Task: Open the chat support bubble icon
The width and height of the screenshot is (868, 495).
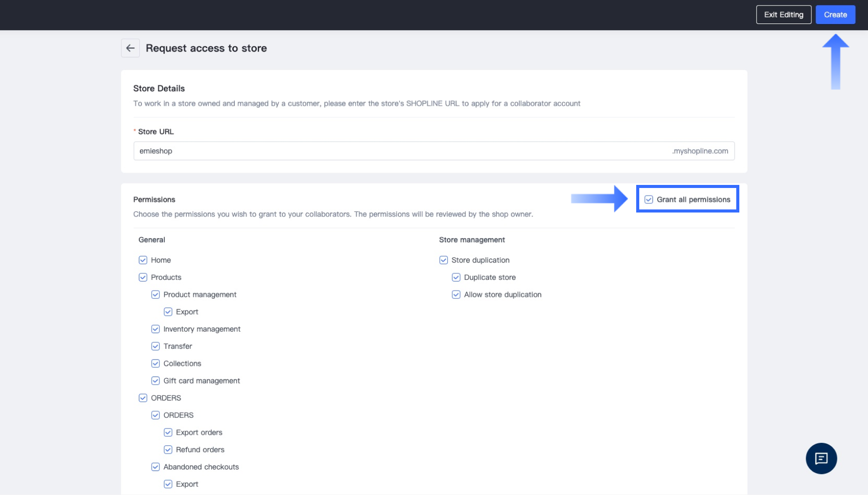Action: coord(821,458)
